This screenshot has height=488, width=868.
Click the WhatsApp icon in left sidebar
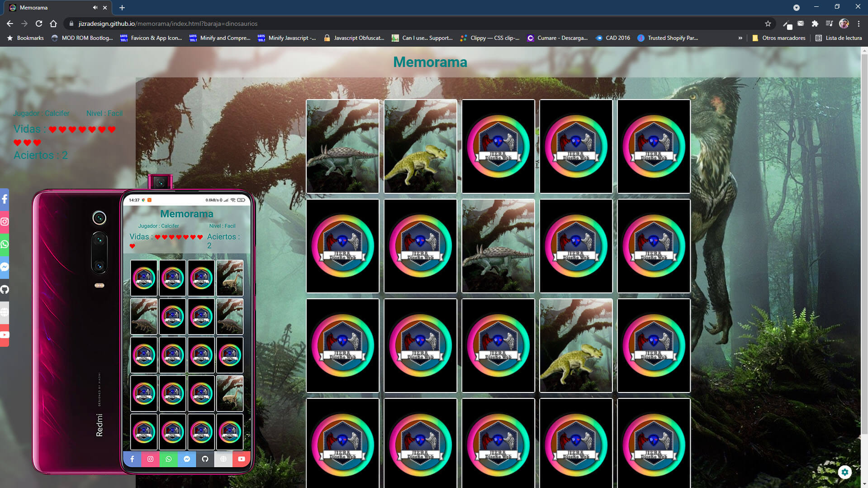coord(5,244)
